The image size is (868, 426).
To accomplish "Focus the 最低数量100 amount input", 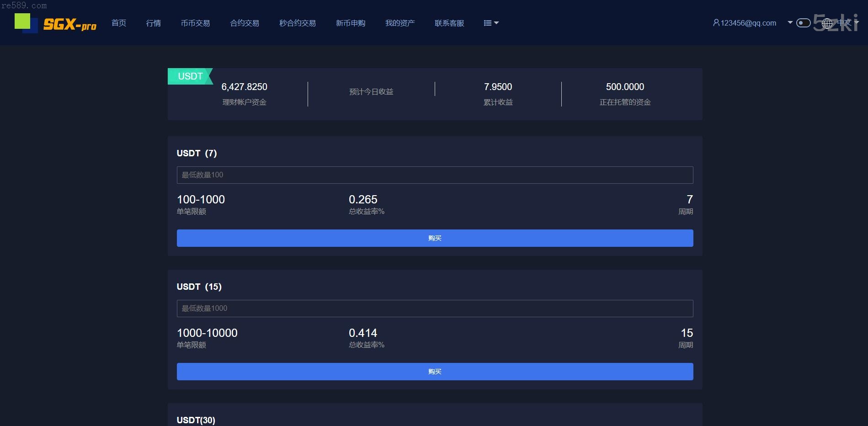I will point(435,175).
